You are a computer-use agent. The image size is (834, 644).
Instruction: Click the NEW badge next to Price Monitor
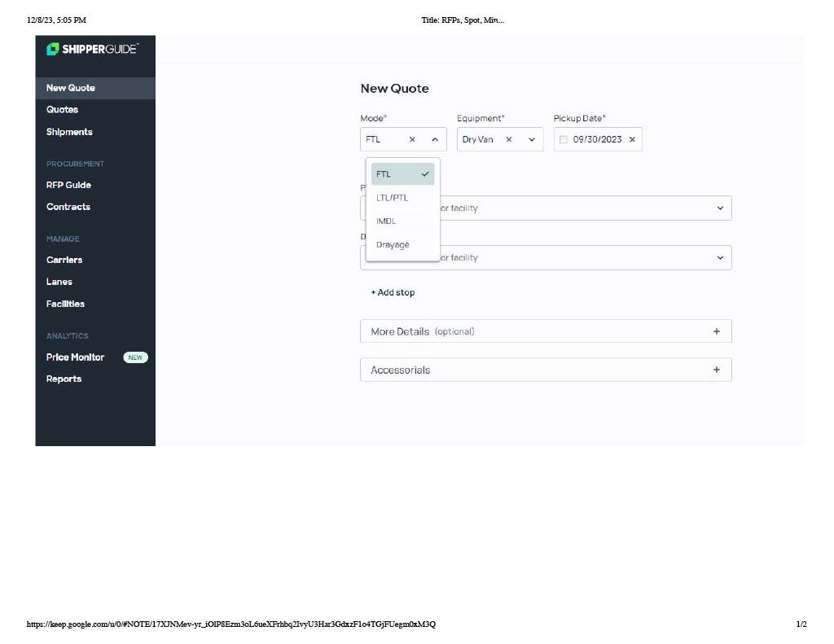(135, 357)
